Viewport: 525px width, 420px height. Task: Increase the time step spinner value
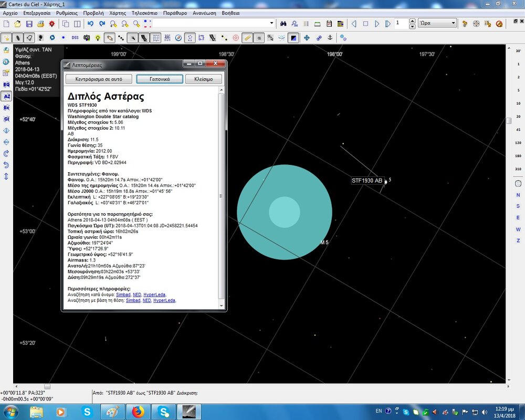[x=412, y=22]
